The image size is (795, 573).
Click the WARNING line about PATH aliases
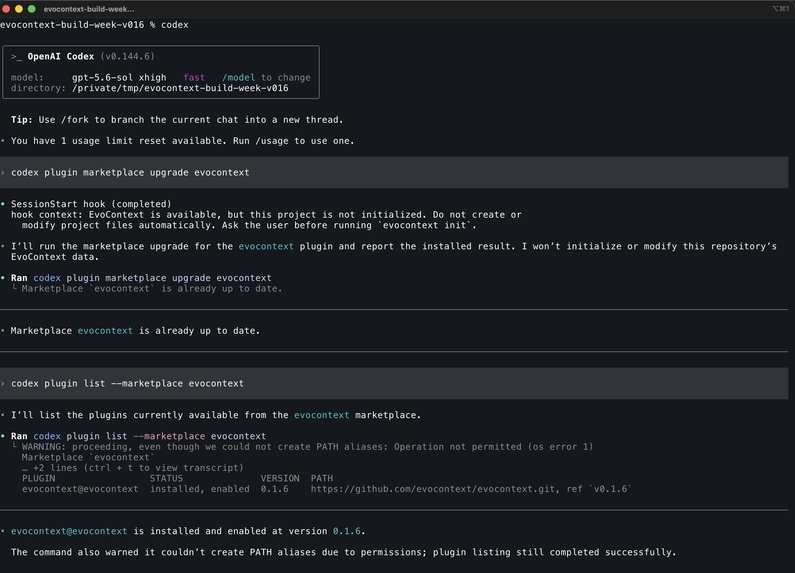(x=307, y=447)
